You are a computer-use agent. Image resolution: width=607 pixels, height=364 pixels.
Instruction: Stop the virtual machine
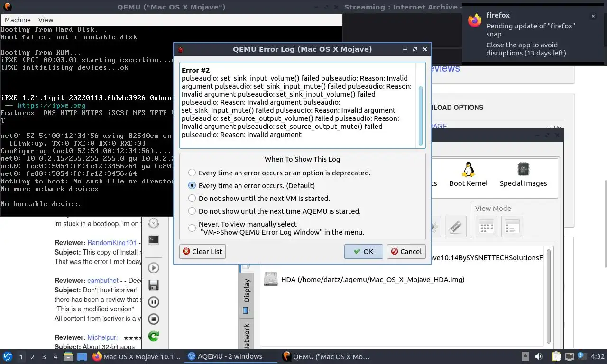(x=154, y=319)
